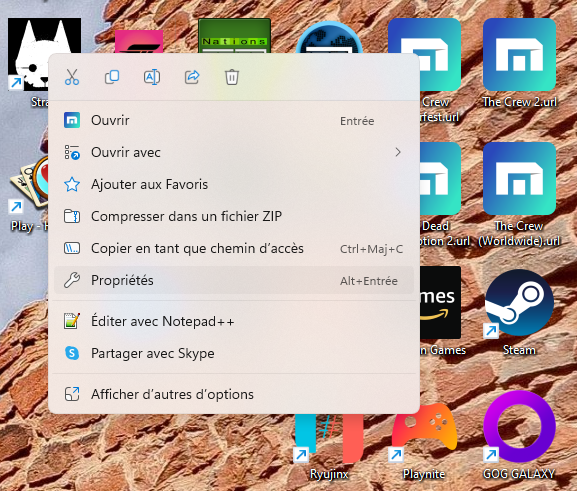Viewport: 577px width, 491px height.
Task: Choose Copier en tant que chemin d'accès
Action: point(234,248)
